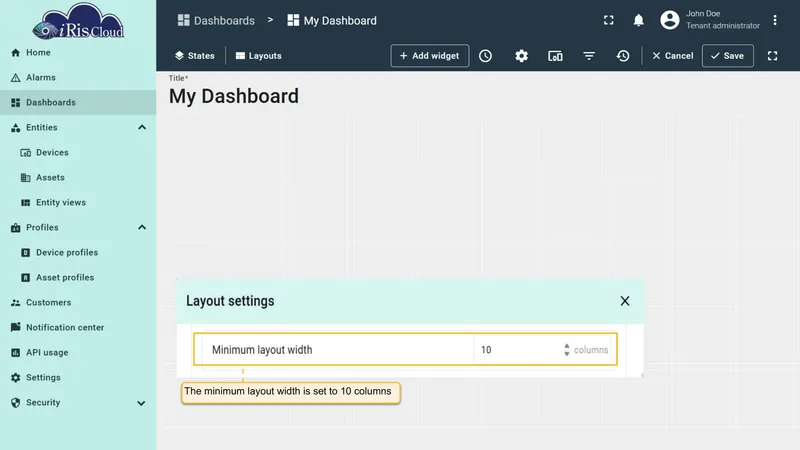
Task: Open API usage page
Action: point(78,353)
